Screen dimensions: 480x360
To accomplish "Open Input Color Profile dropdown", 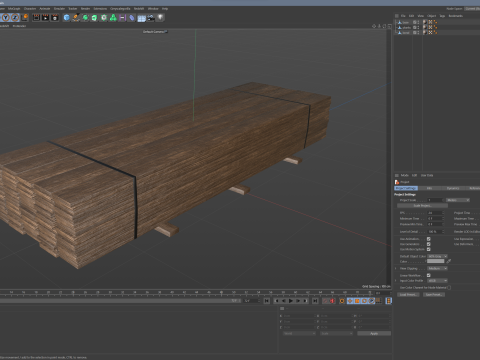I will click(437, 281).
